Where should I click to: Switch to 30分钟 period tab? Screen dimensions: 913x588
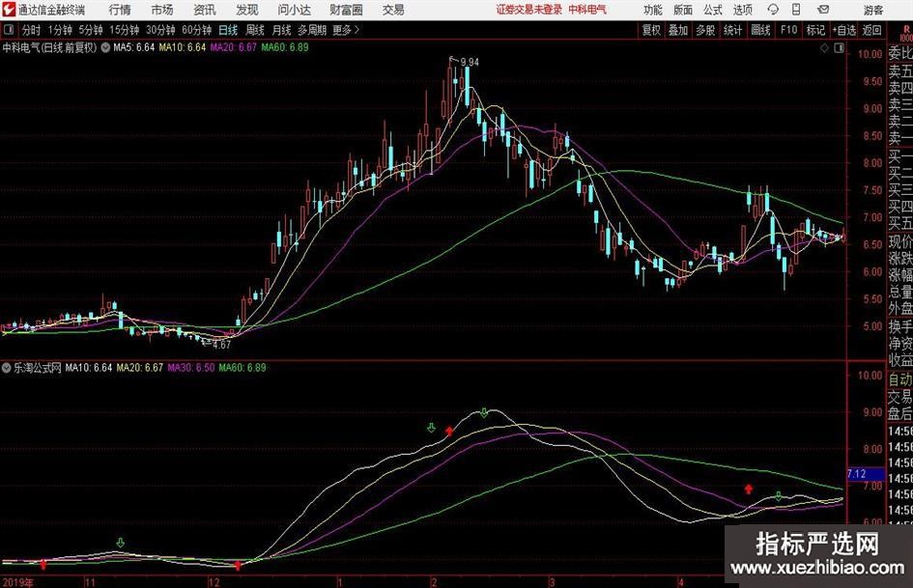(160, 30)
